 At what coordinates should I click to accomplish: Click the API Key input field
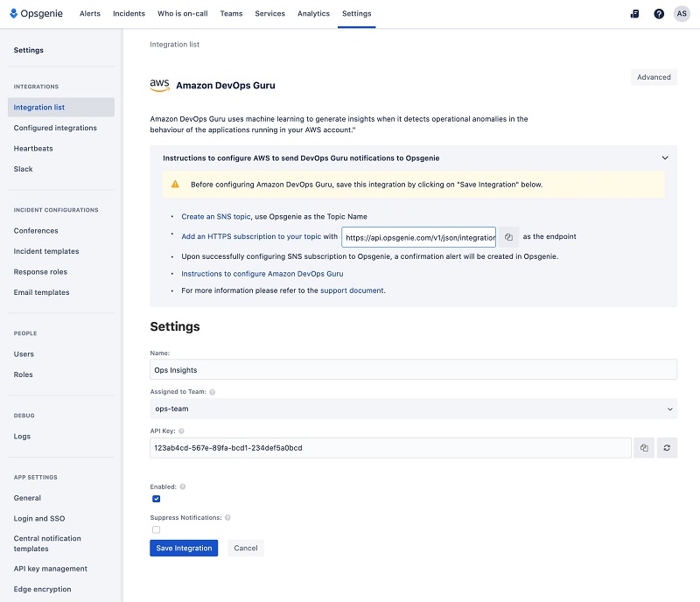(x=390, y=447)
